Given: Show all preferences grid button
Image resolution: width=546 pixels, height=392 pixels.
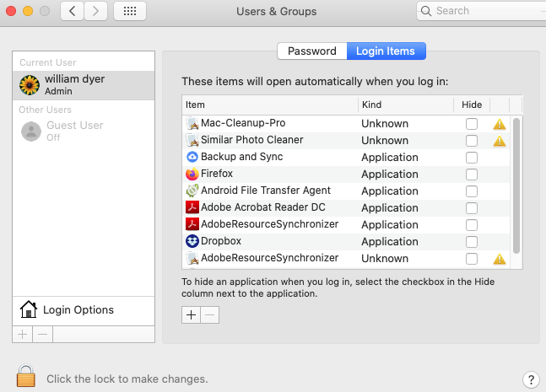Looking at the screenshot, I should point(130,11).
